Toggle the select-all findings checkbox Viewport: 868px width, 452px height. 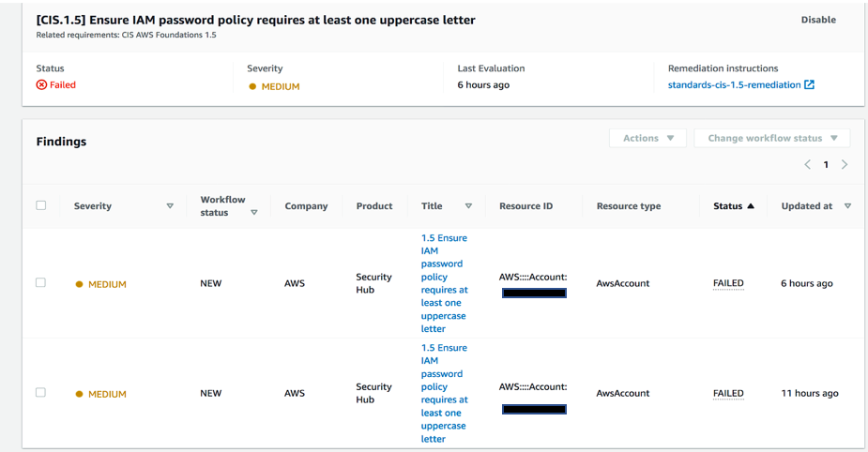coord(41,205)
